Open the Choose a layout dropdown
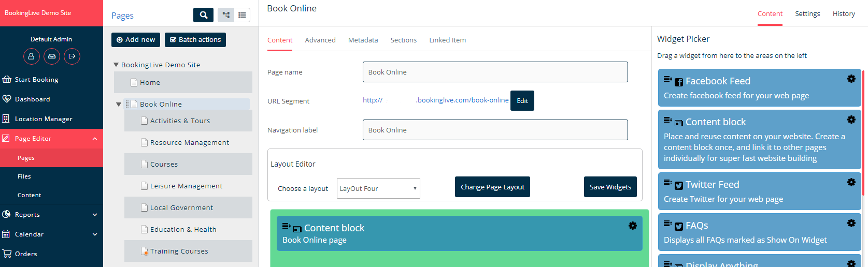The height and width of the screenshot is (267, 868). click(378, 188)
